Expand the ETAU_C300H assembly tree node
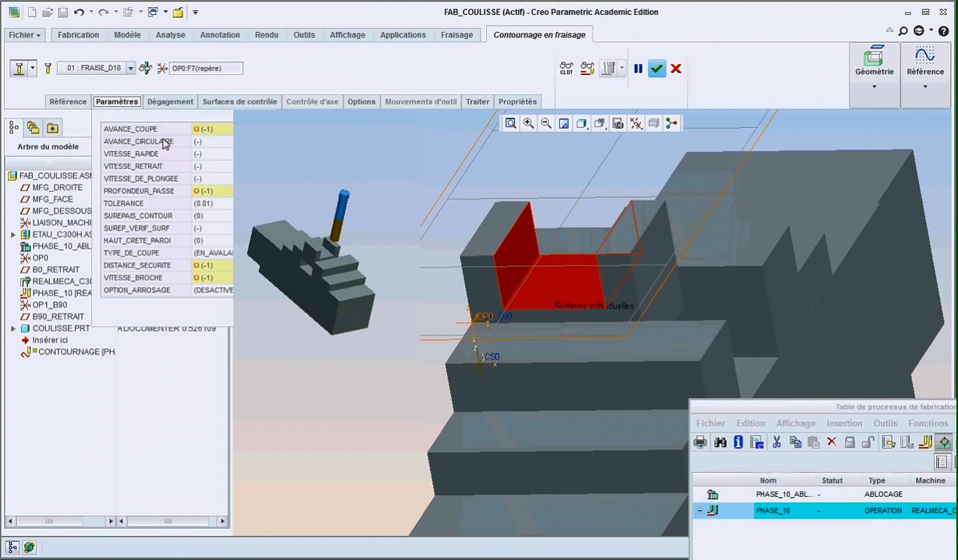Viewport: 958px width, 560px height. tap(13, 235)
